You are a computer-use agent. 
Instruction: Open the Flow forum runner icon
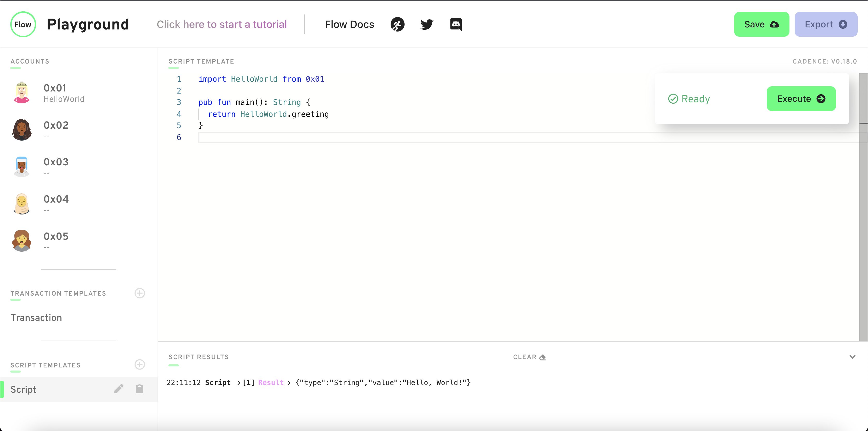coord(397,24)
